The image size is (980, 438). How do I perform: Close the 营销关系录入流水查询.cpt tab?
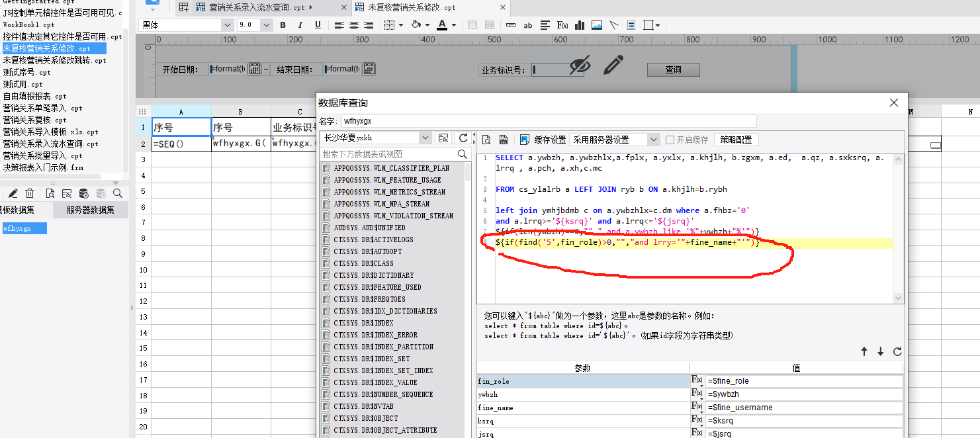(343, 7)
